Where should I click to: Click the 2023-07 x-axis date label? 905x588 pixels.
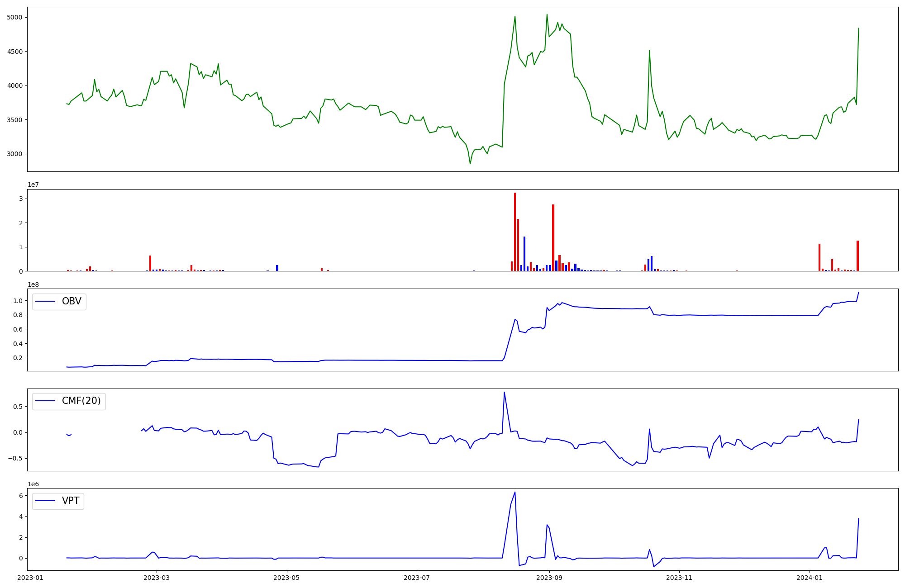416,578
